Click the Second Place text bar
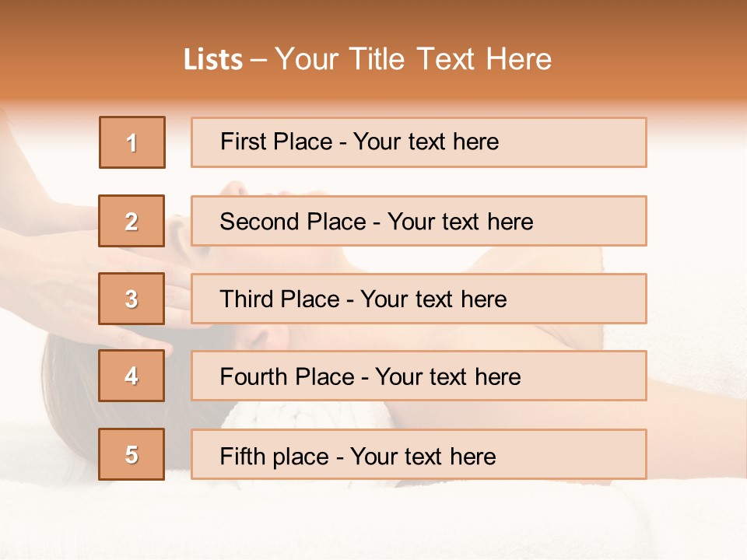The height and width of the screenshot is (560, 747). point(419,221)
